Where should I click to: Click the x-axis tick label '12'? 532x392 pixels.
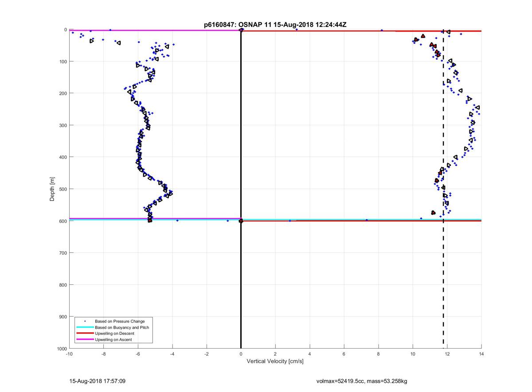pos(447,354)
